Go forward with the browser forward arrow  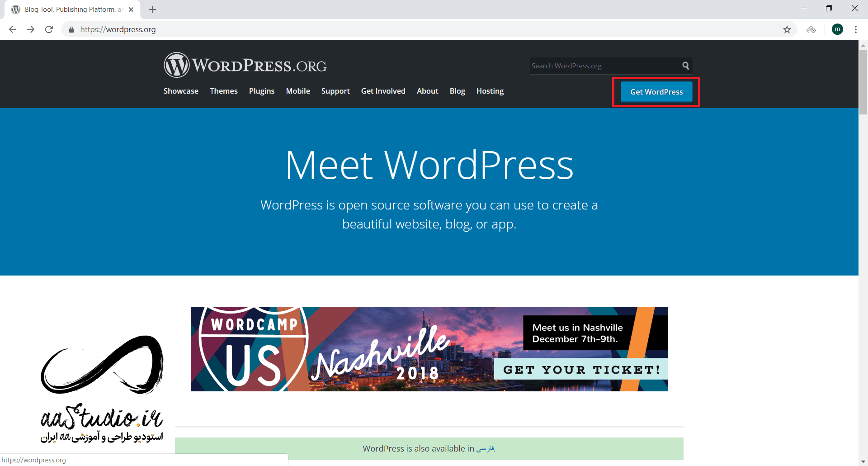(x=31, y=29)
